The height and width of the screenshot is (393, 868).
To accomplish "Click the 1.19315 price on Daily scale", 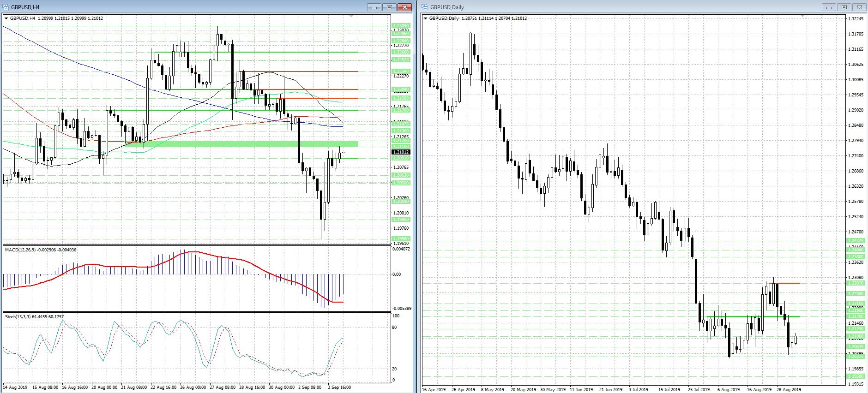I will pyautogui.click(x=856, y=384).
